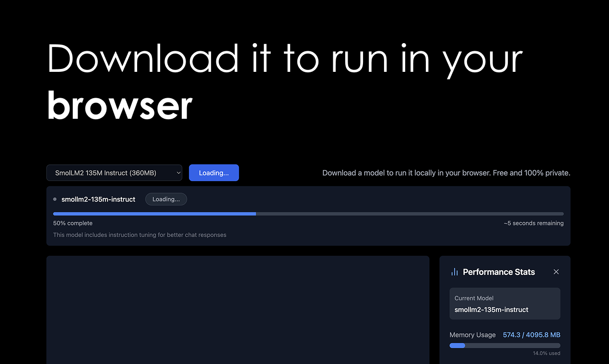Click the Free and 100% private description
This screenshot has height=364, width=609.
point(446,173)
